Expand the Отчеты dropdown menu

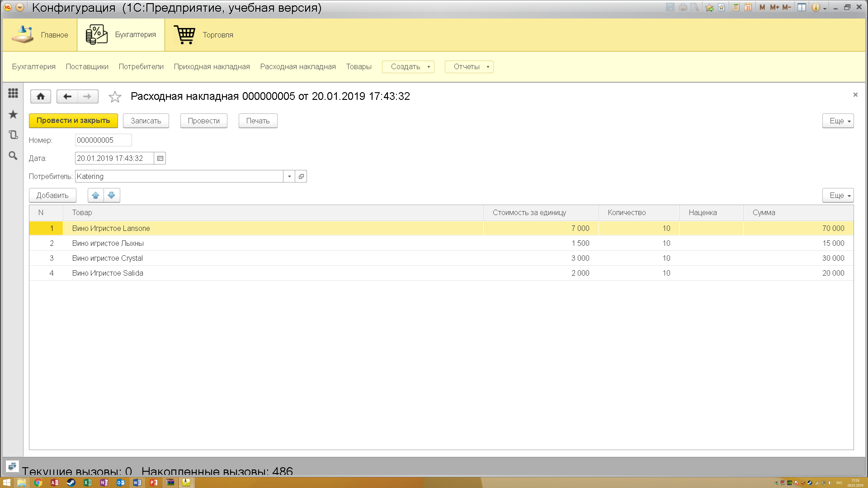(x=469, y=67)
